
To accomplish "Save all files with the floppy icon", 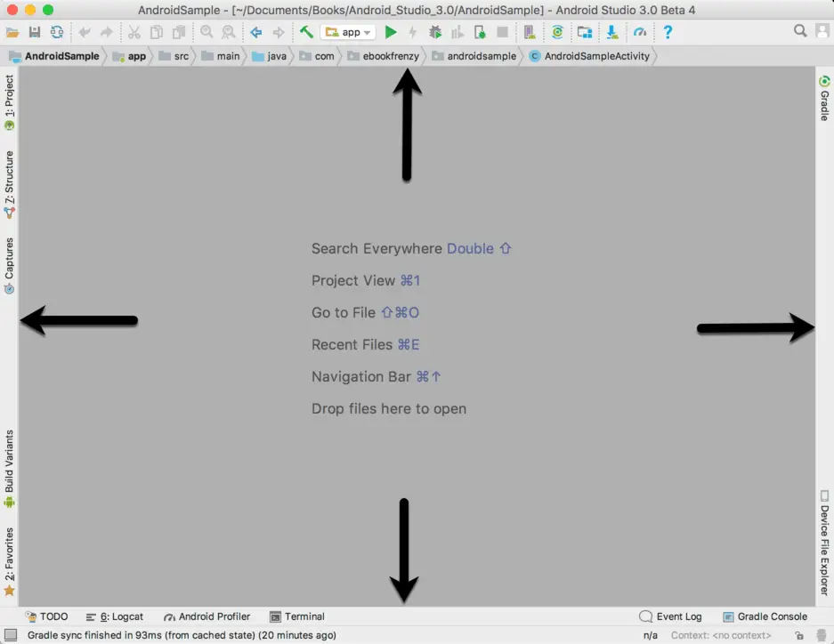I will pyautogui.click(x=35, y=32).
